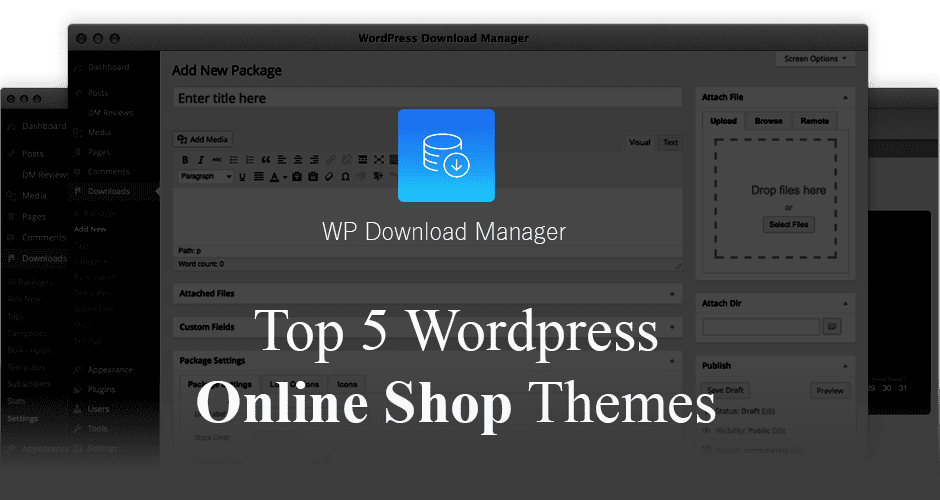Click the WP Download Manager logo
Image resolution: width=940 pixels, height=500 pixels.
coord(446,156)
